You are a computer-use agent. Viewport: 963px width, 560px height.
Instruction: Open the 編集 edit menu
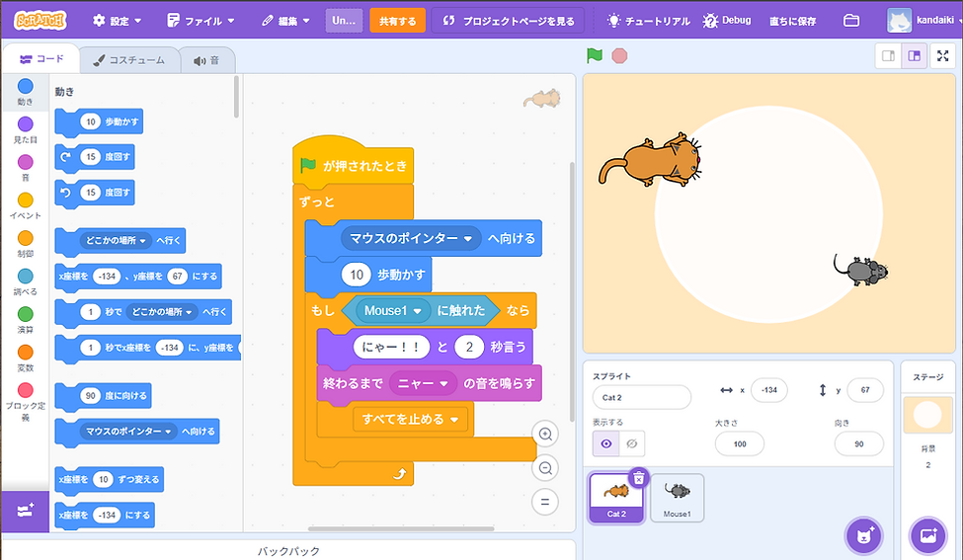tap(285, 21)
